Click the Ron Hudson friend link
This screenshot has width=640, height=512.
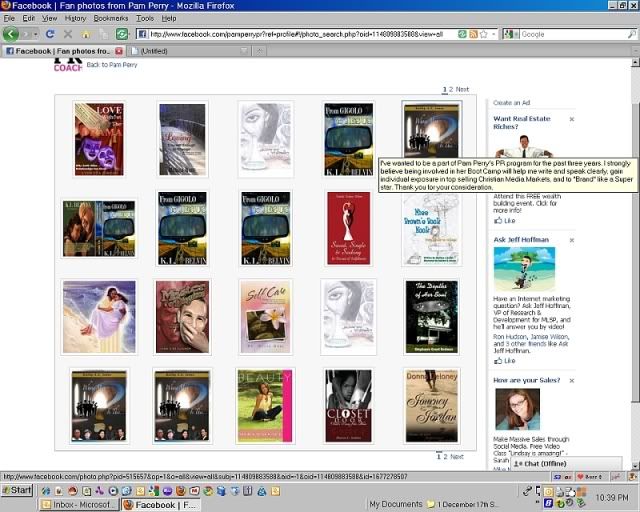510,337
